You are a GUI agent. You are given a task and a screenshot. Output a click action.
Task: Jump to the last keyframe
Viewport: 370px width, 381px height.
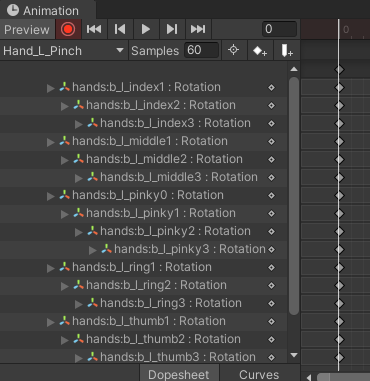point(198,29)
